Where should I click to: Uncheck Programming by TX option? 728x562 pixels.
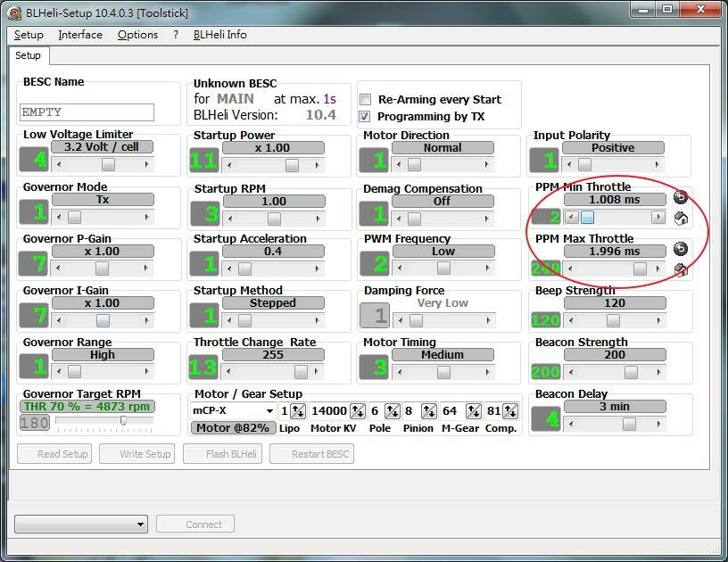point(365,117)
